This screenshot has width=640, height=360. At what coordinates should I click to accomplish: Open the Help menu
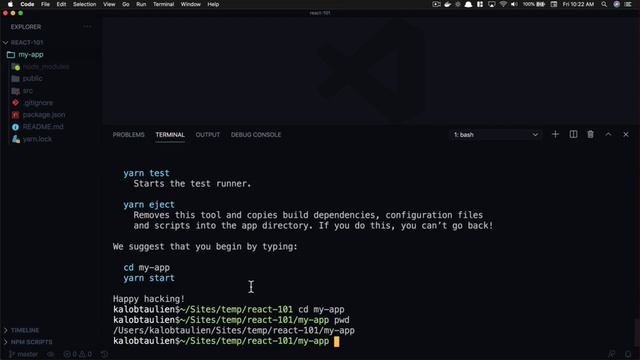click(213, 4)
